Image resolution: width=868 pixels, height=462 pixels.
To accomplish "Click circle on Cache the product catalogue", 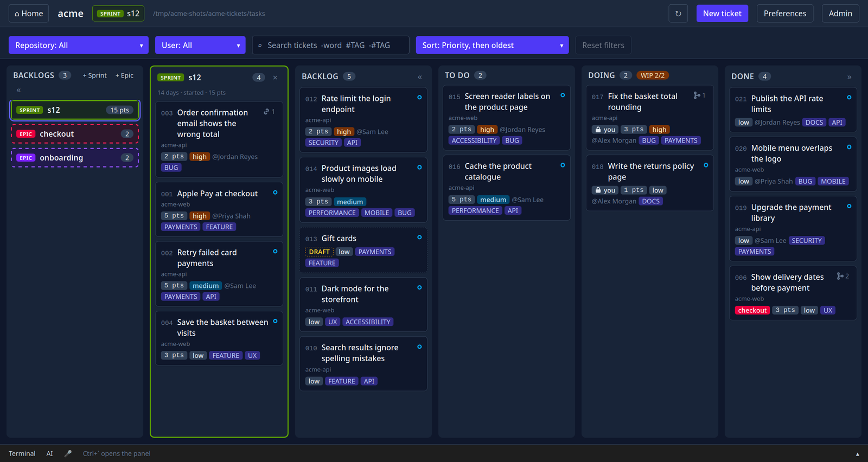I will coord(563,165).
